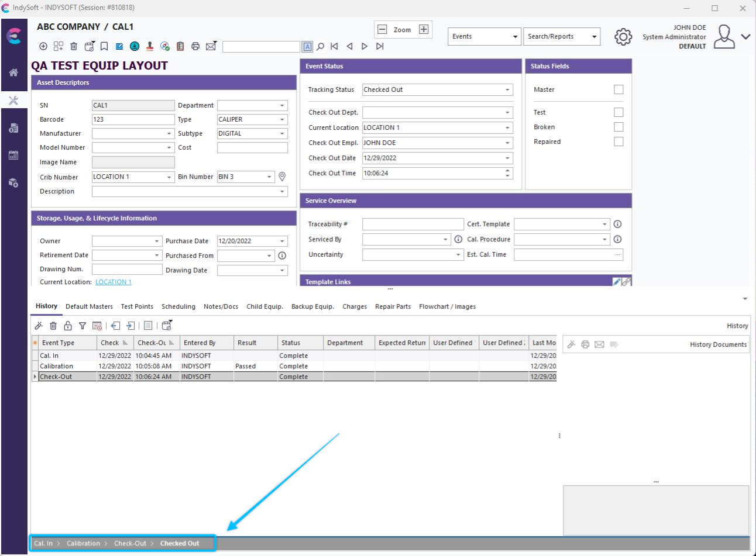
Task: Switch to the Test Points tab
Action: 137,306
